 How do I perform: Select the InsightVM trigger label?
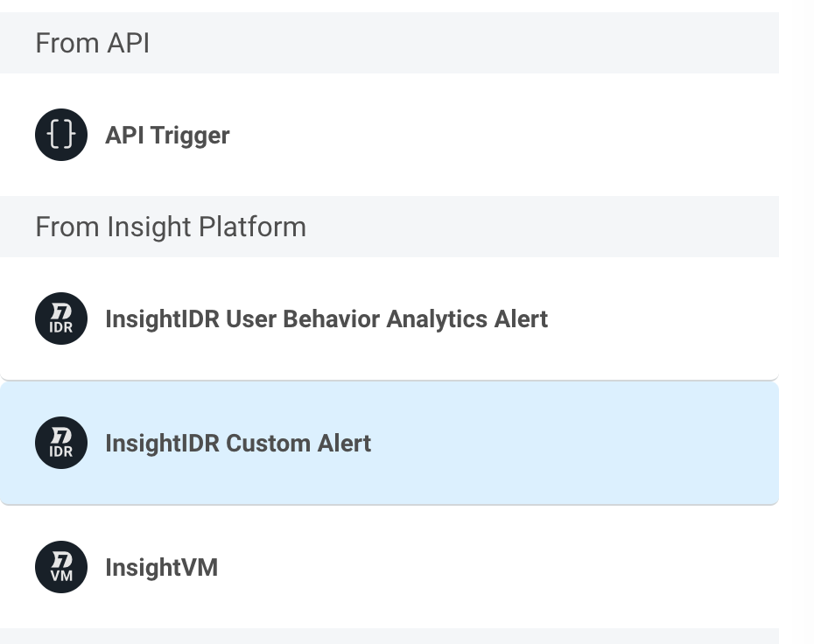click(x=161, y=567)
